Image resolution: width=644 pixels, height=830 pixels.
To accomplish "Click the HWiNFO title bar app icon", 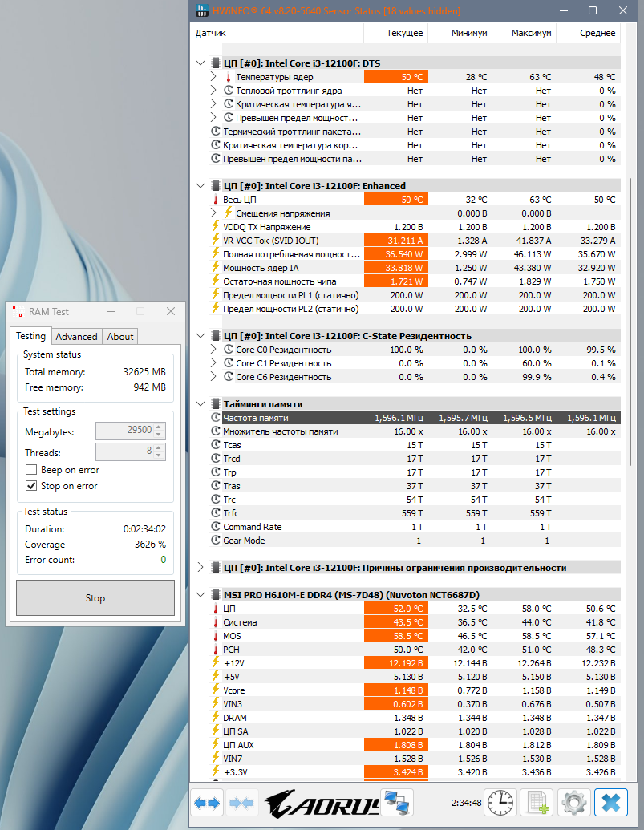I will 201,10.
